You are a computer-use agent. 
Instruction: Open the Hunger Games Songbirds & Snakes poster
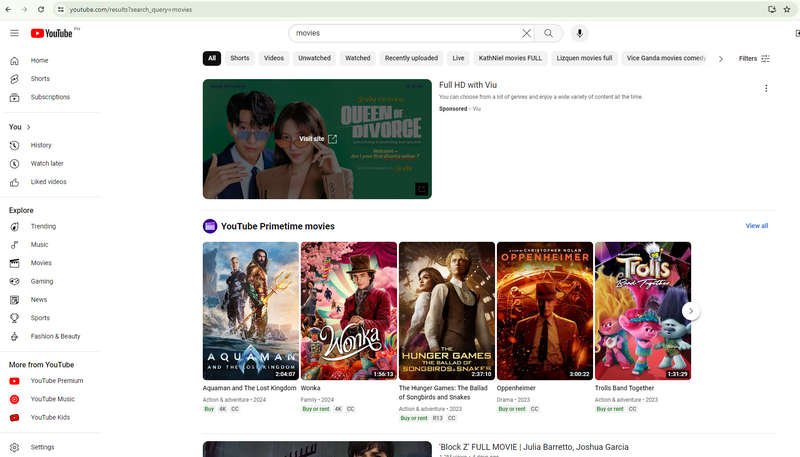447,311
